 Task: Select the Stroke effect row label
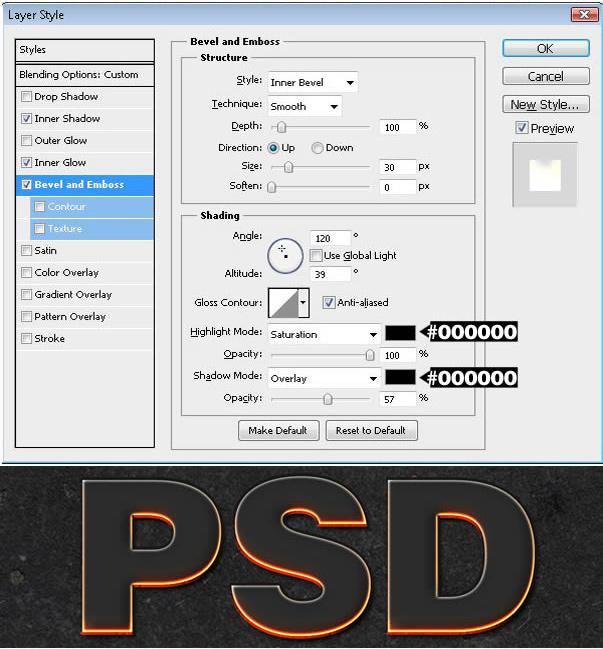click(x=50, y=339)
